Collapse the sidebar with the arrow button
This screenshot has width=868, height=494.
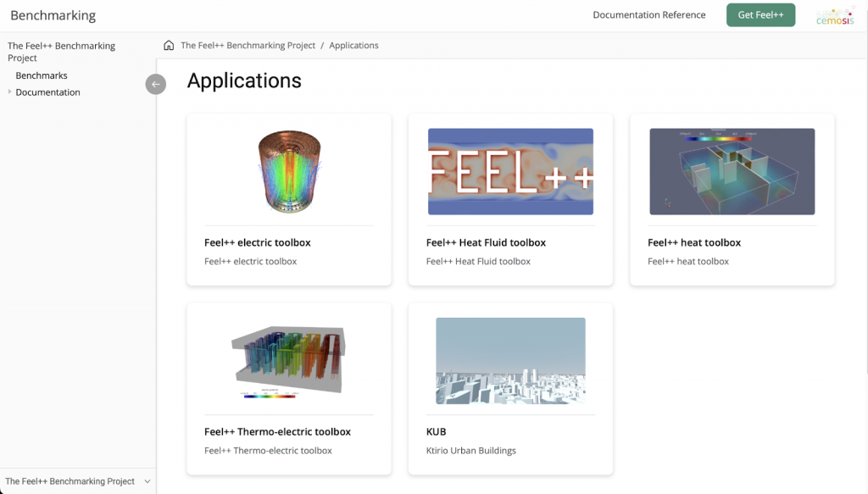(x=156, y=84)
